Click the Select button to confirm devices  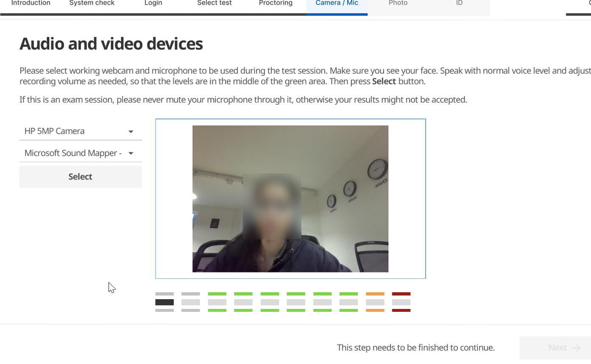pyautogui.click(x=81, y=177)
